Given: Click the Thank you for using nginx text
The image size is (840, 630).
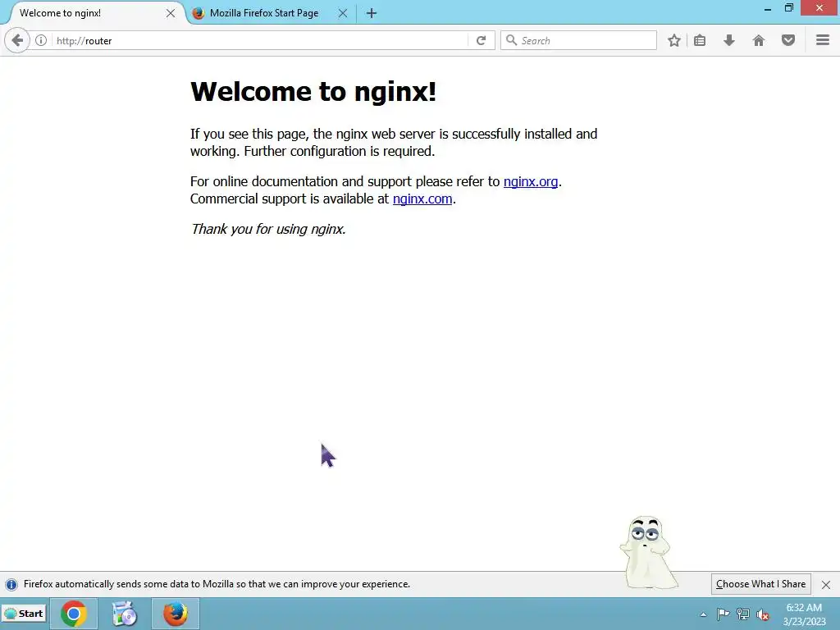Looking at the screenshot, I should point(268,230).
